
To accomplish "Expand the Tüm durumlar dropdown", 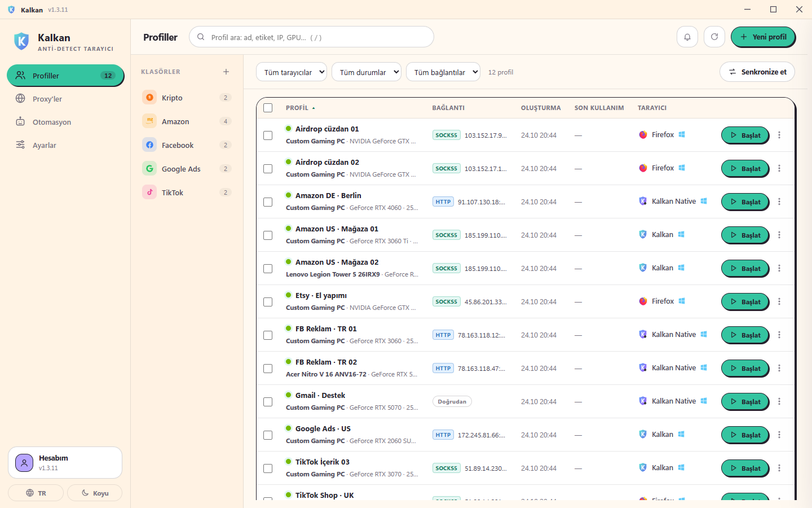I will pos(367,72).
